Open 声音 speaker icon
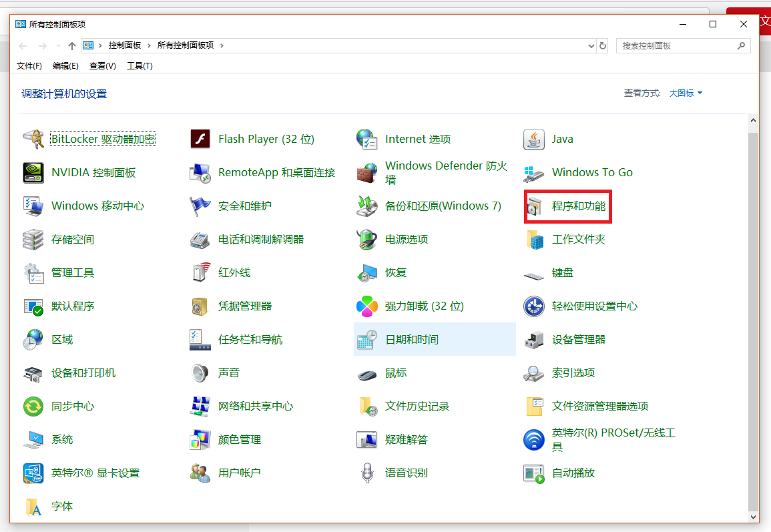This screenshot has width=771, height=532. click(200, 373)
